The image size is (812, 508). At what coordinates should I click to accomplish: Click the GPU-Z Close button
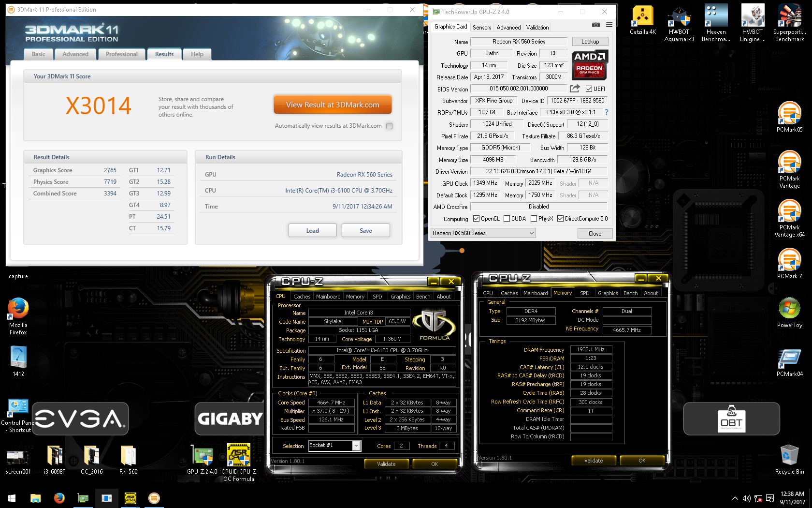(595, 233)
